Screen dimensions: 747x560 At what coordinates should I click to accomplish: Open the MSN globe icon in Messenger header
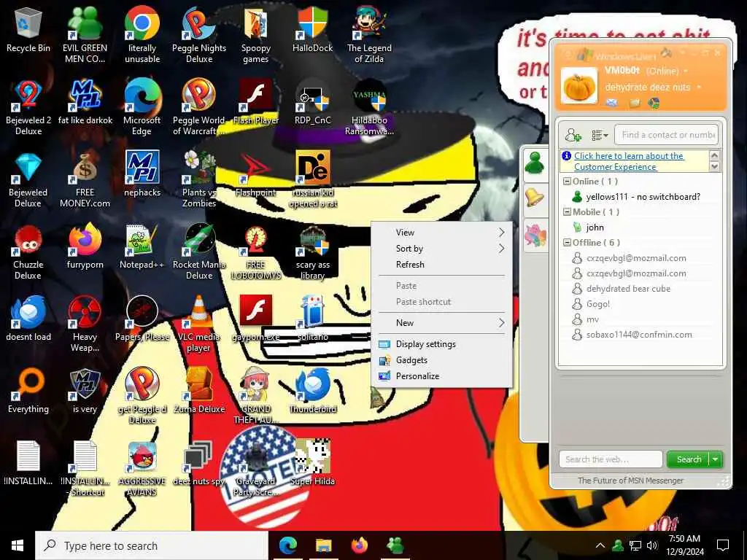pyautogui.click(x=654, y=102)
